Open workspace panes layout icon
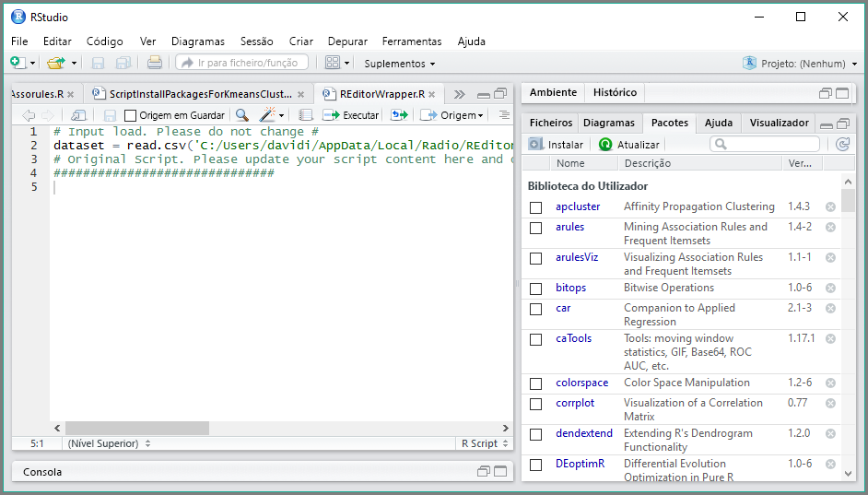Image resolution: width=868 pixels, height=495 pixels. pyautogui.click(x=333, y=63)
